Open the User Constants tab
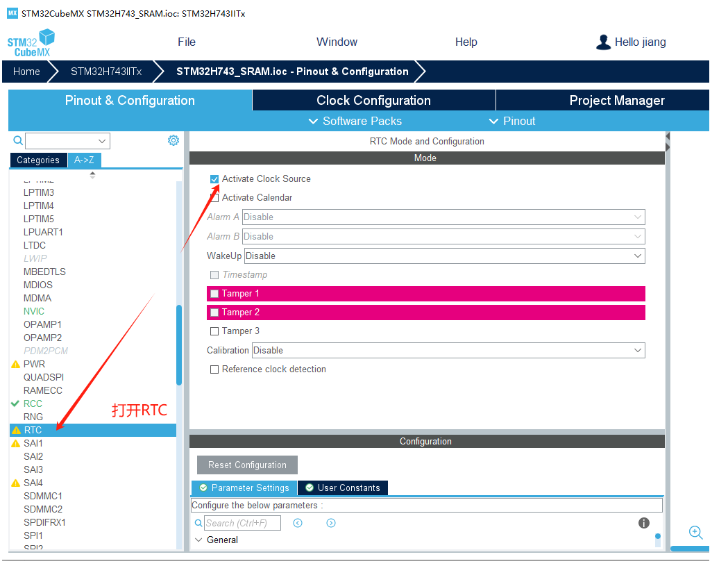The height and width of the screenshot is (566, 728). click(x=343, y=488)
